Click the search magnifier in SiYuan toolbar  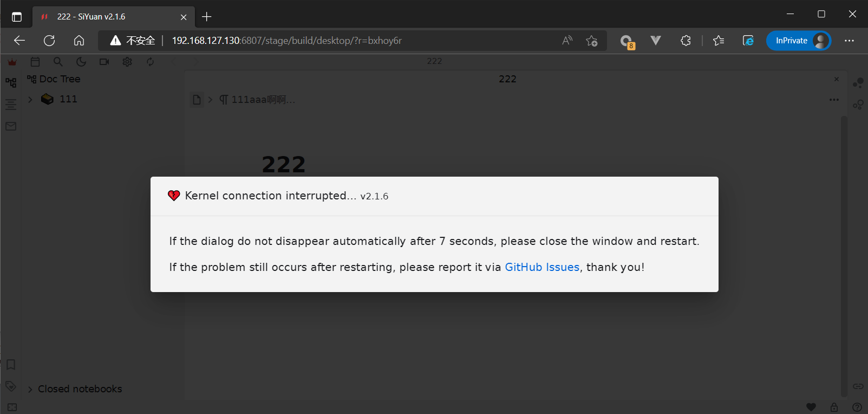tap(58, 62)
